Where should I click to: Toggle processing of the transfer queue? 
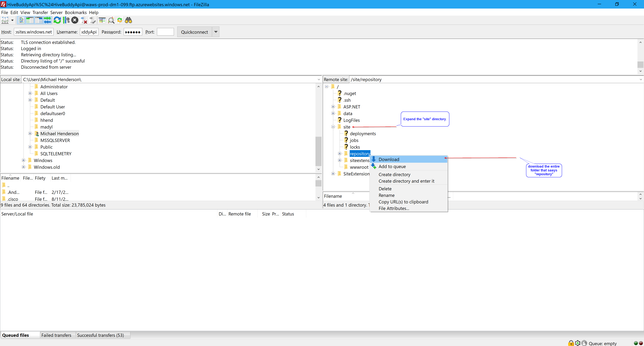click(x=66, y=20)
